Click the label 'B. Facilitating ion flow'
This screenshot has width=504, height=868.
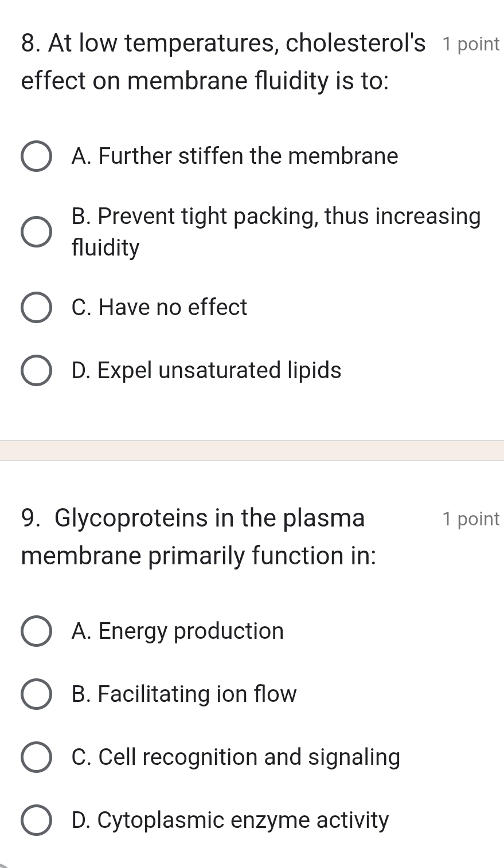pyautogui.click(x=184, y=694)
